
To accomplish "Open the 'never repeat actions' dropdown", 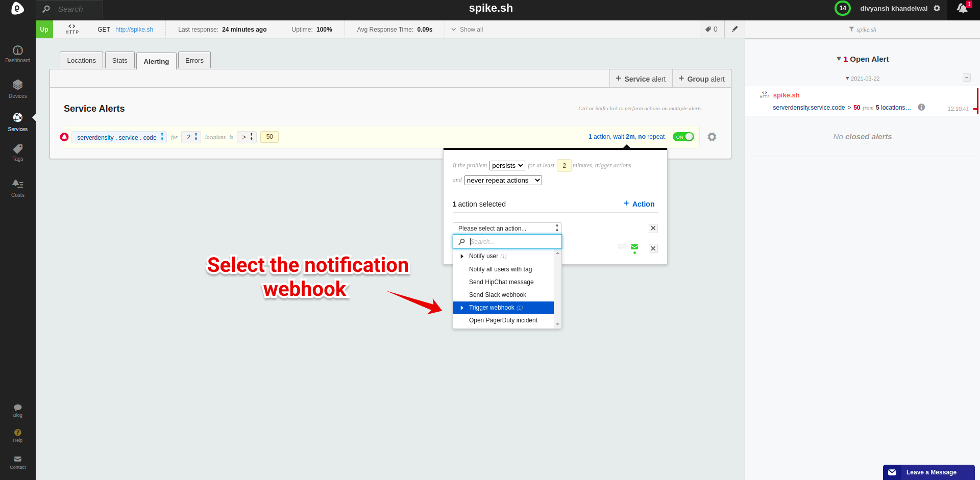I will click(503, 180).
